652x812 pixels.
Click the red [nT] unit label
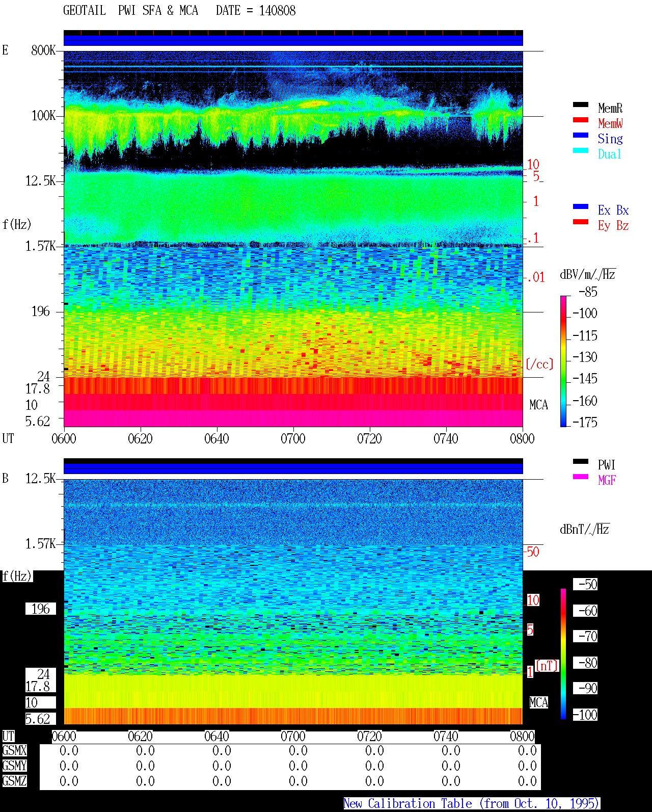tap(547, 666)
